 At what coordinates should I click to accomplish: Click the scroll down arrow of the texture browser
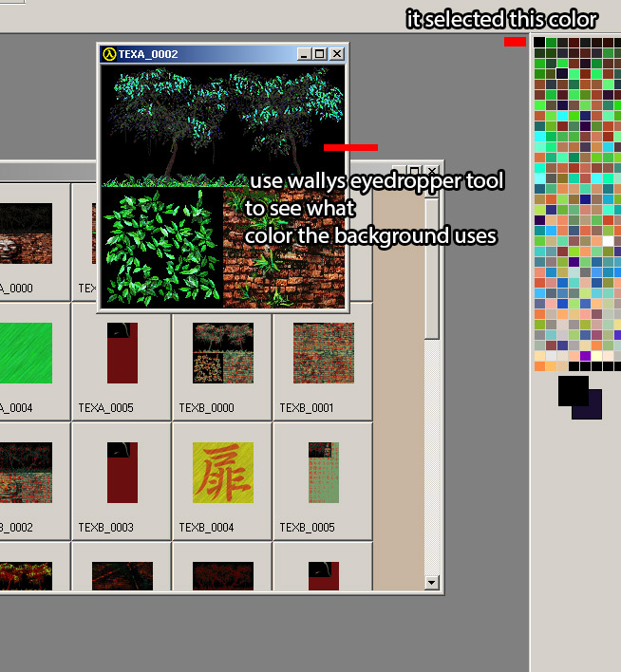(431, 583)
